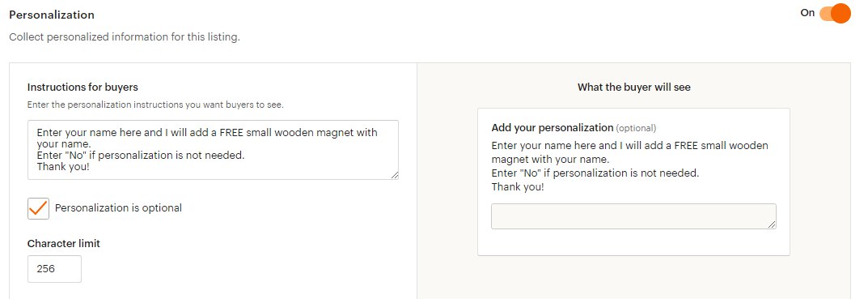Click the "Instructions for buyers" field label
The width and height of the screenshot is (868, 299).
point(83,87)
